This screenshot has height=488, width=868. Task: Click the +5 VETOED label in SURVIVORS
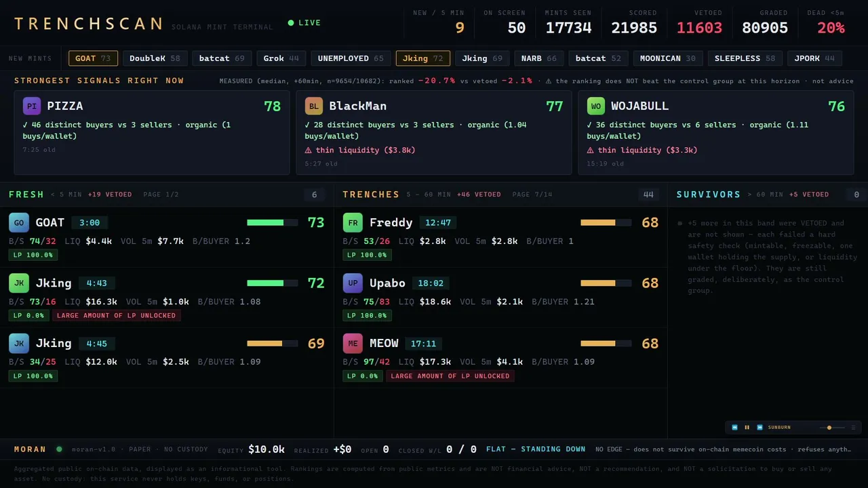809,195
